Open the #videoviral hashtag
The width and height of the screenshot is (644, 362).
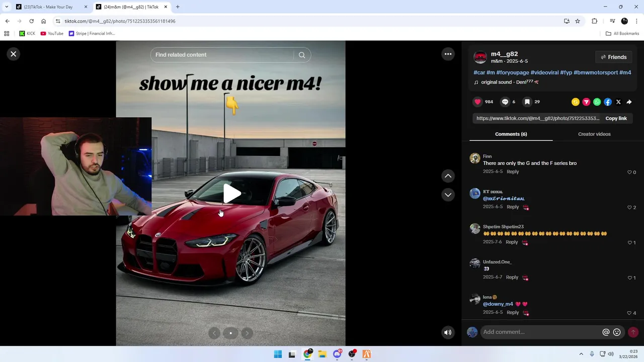(x=544, y=72)
